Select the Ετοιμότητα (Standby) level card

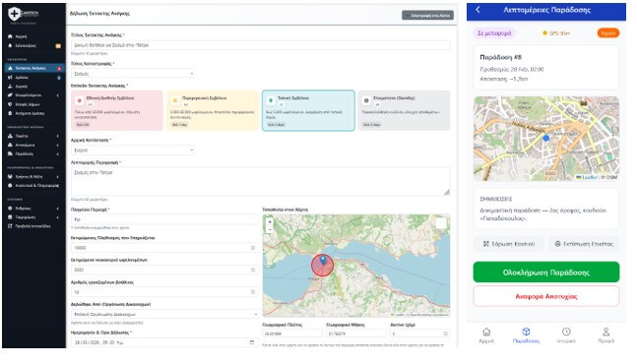pos(405,110)
